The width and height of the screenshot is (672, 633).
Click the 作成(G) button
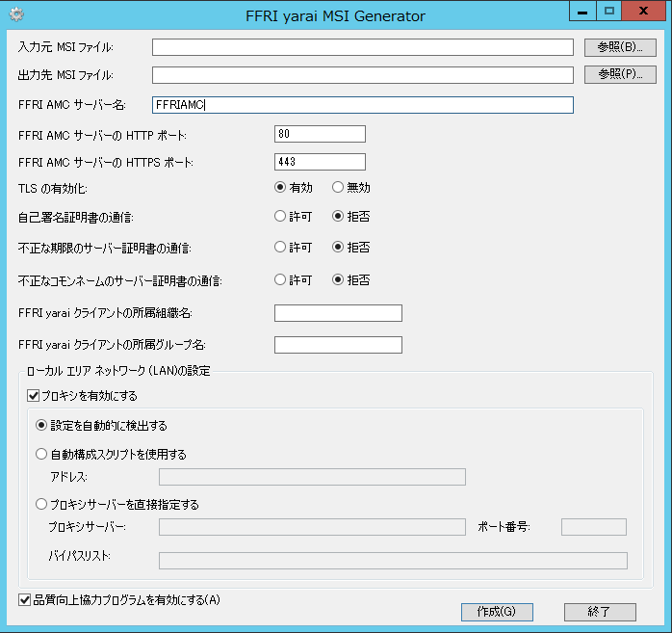click(497, 612)
